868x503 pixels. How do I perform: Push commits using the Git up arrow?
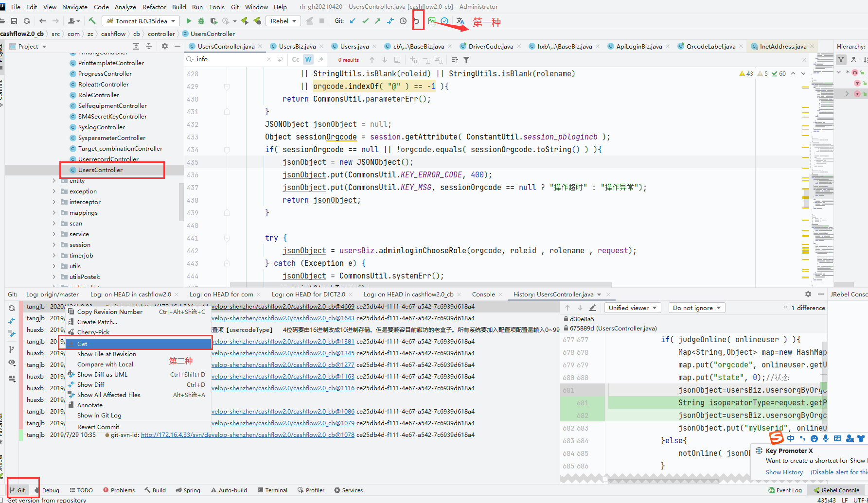377,21
